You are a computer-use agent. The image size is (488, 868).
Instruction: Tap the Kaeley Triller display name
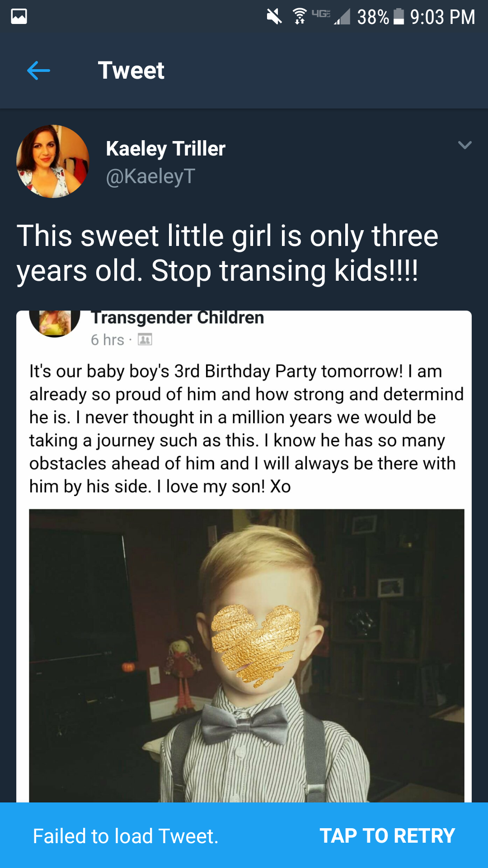pyautogui.click(x=165, y=149)
